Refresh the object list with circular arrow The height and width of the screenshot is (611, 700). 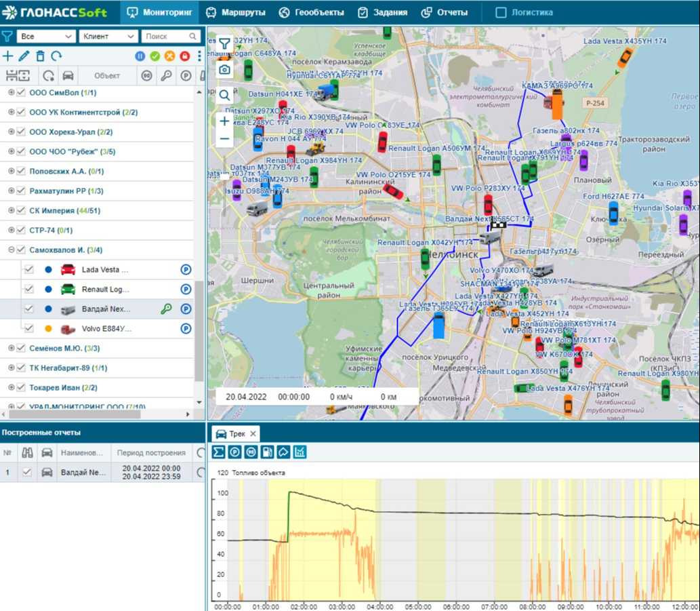[x=56, y=56]
